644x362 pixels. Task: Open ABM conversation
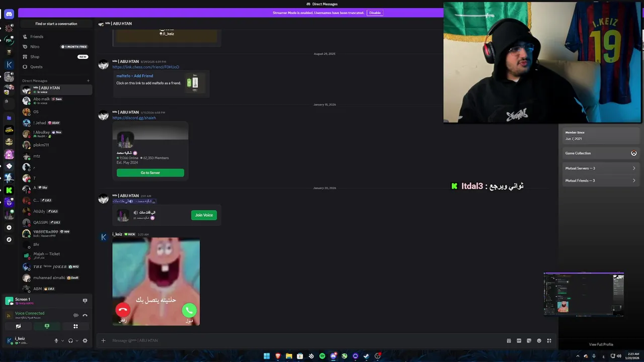(56, 289)
